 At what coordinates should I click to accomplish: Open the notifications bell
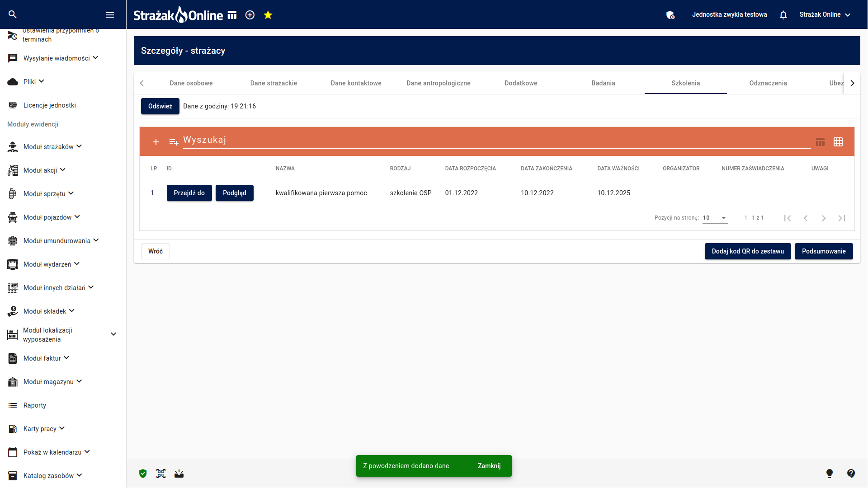tap(783, 15)
